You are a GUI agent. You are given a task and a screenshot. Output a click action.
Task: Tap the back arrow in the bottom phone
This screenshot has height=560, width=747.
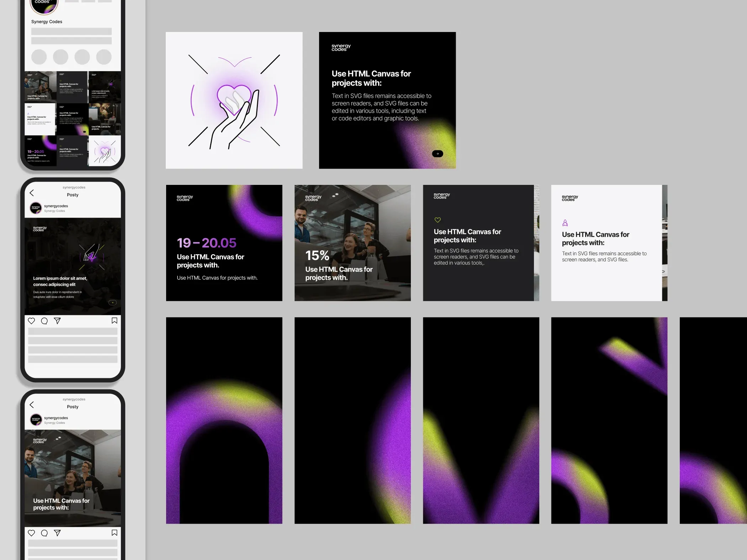(32, 405)
